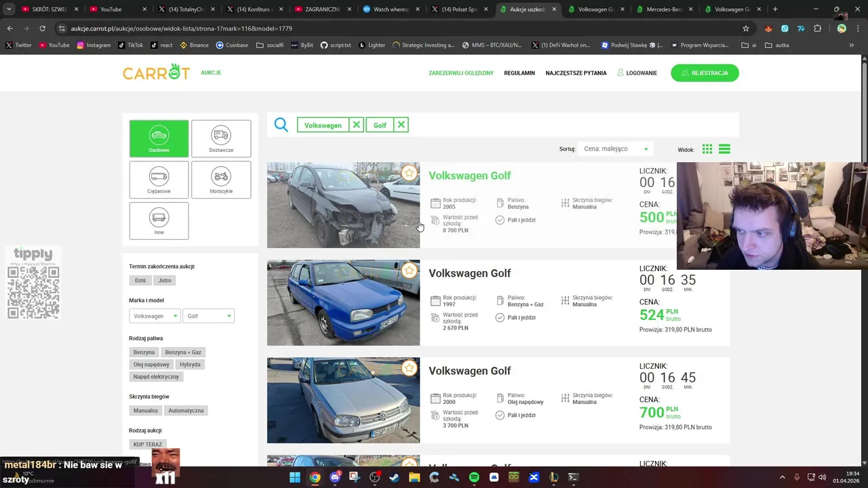
Task: Select the Motocykle vehicle category
Action: (221, 180)
